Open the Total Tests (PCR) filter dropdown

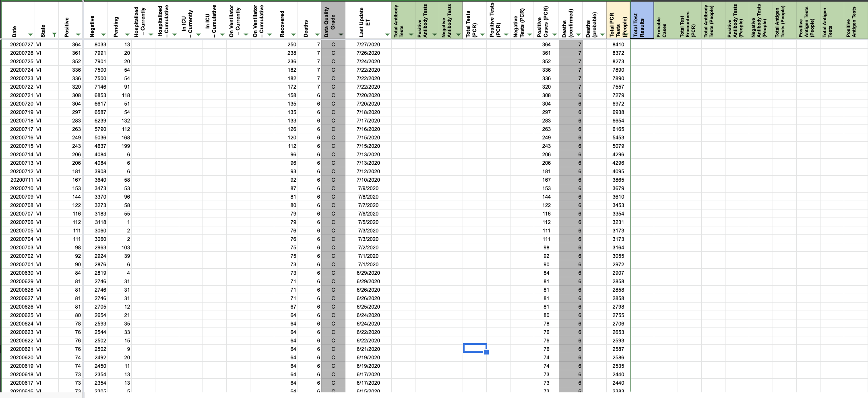[482, 35]
